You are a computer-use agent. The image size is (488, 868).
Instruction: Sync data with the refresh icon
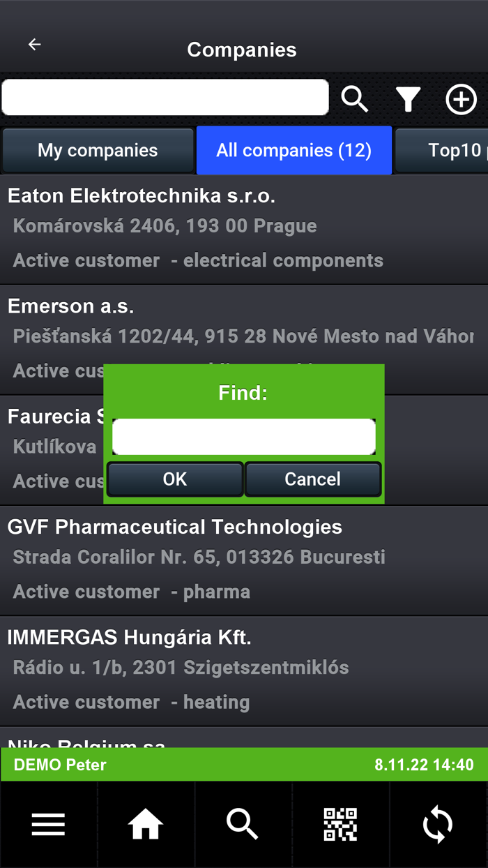point(438,824)
